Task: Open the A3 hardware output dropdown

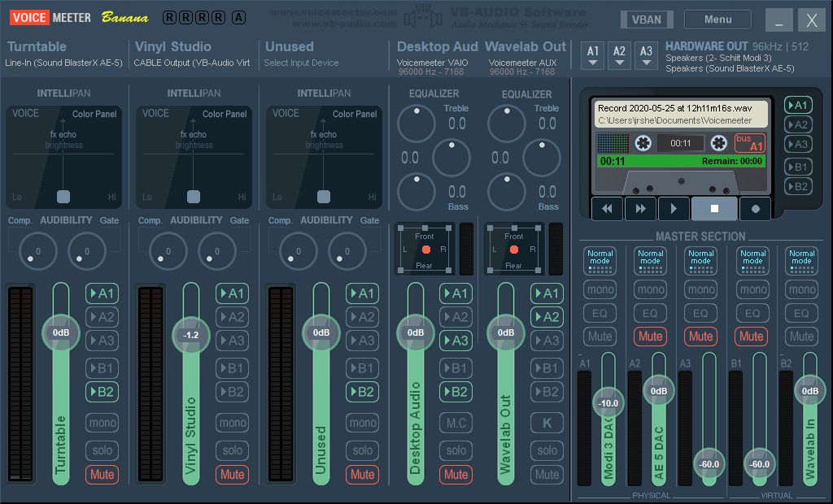Action: (x=646, y=55)
